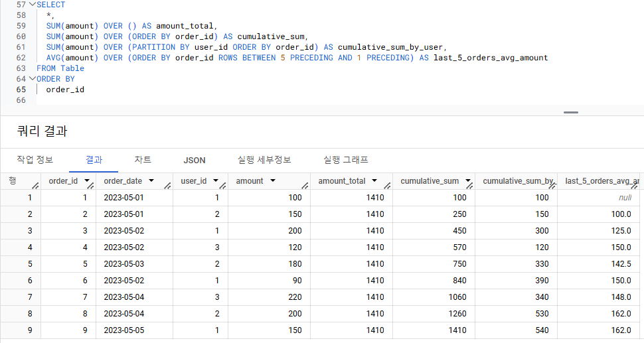
Task: Click resize handle of cumulative_sum column
Action: (x=469, y=186)
